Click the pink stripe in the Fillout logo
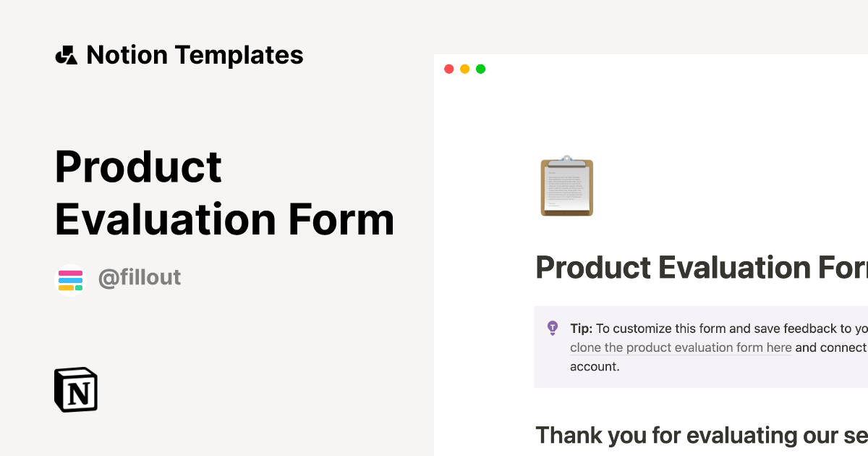The image size is (868, 456). click(x=70, y=273)
